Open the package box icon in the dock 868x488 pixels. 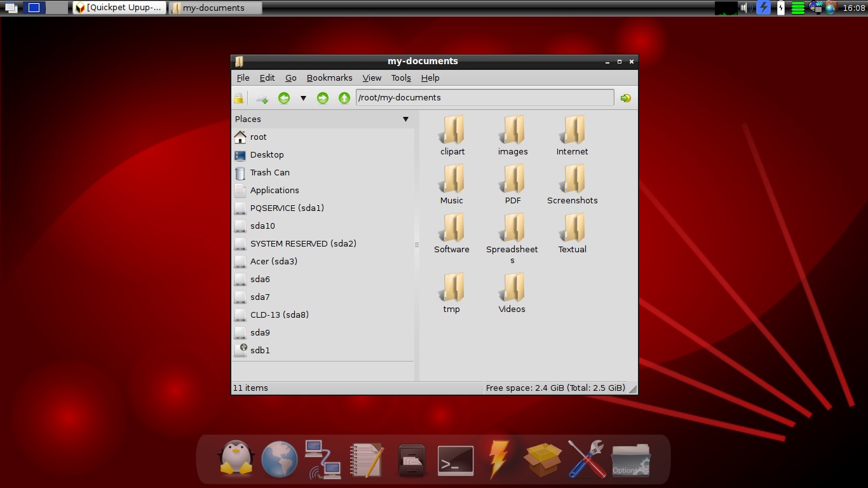pyautogui.click(x=543, y=459)
